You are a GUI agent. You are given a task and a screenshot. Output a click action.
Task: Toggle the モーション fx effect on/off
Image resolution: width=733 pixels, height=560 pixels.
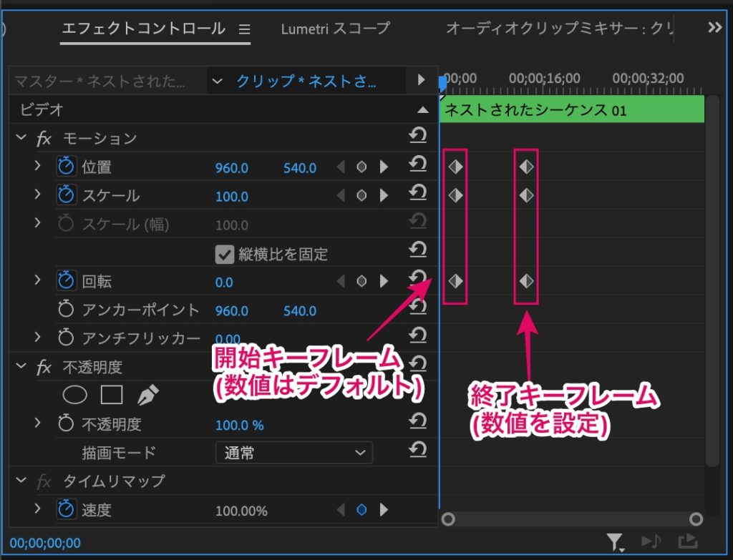pyautogui.click(x=44, y=138)
